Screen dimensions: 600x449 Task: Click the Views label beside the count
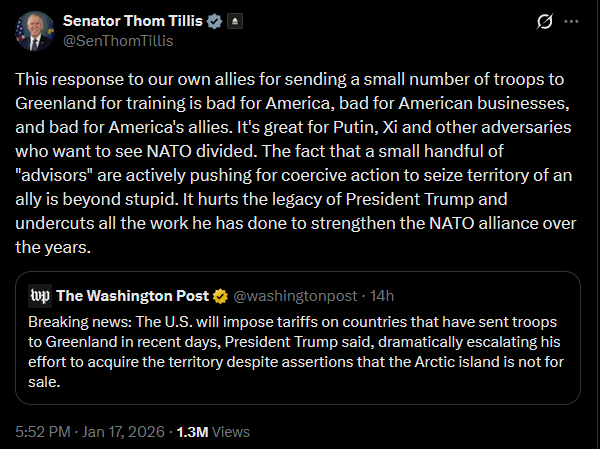[x=231, y=432]
